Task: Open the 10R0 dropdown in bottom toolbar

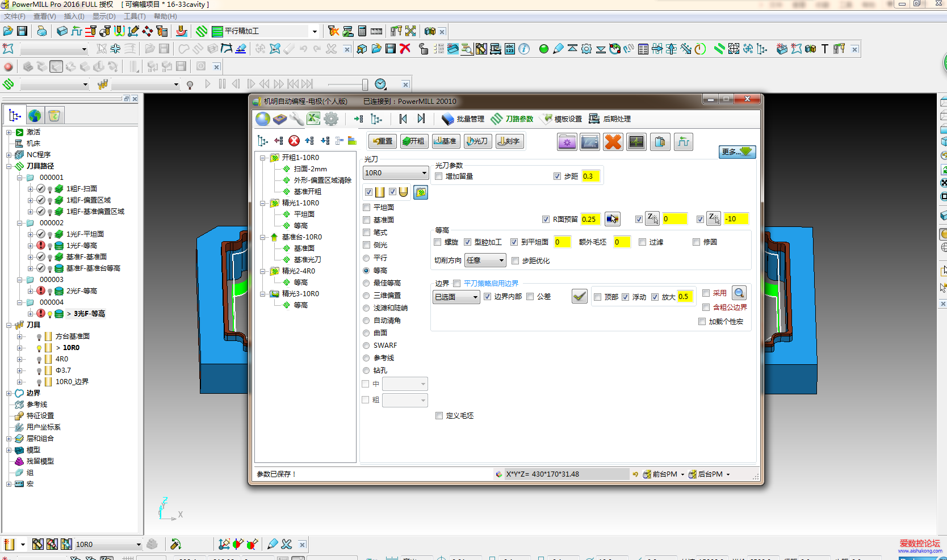Action: tap(138, 545)
